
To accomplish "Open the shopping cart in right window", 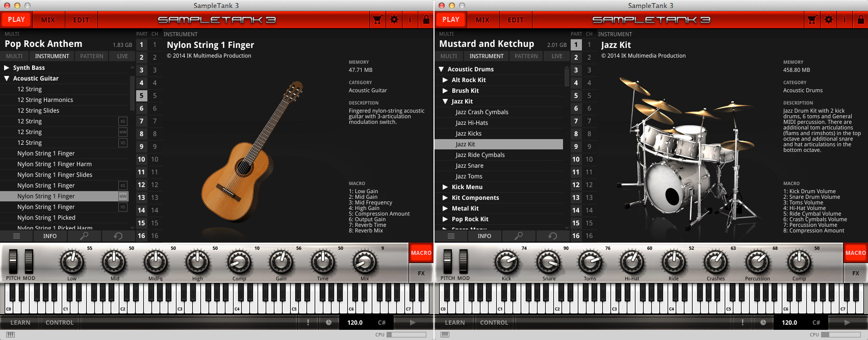I will [x=812, y=20].
